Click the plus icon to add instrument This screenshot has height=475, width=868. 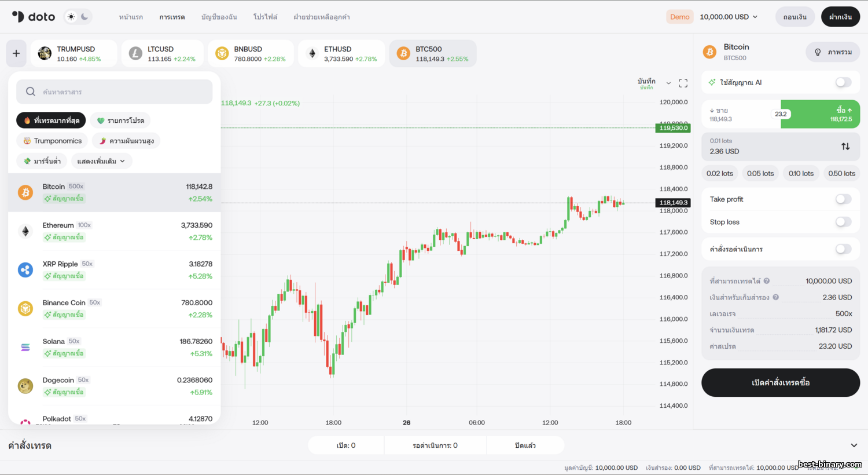click(x=16, y=54)
